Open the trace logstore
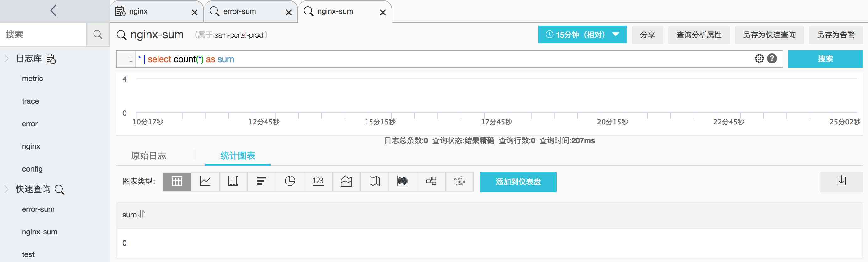 [x=30, y=101]
